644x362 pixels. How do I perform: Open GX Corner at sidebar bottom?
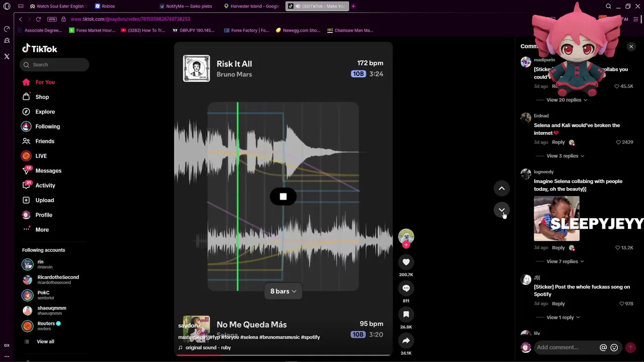click(7, 345)
